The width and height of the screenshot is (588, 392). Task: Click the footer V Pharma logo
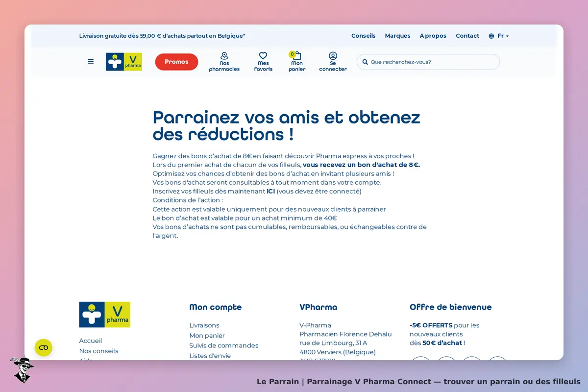pyautogui.click(x=105, y=315)
